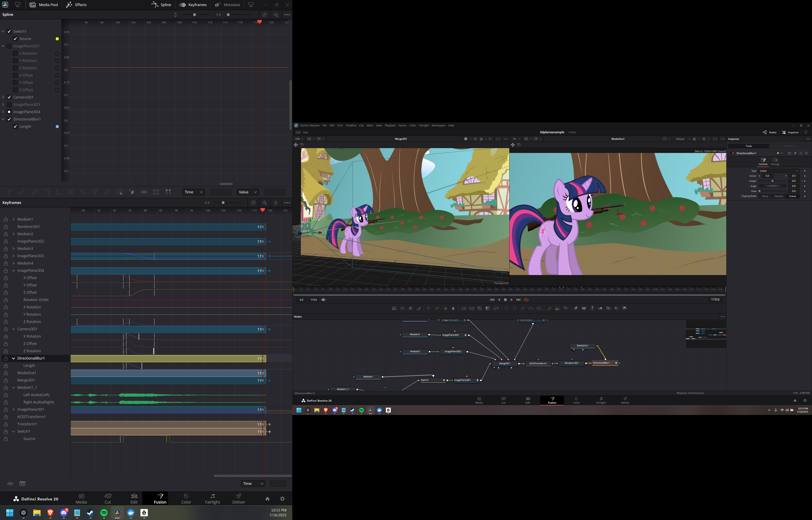Uncheck Length under DirectionalBlur1 in Spline
This screenshot has width=812, height=520.
click(x=15, y=126)
